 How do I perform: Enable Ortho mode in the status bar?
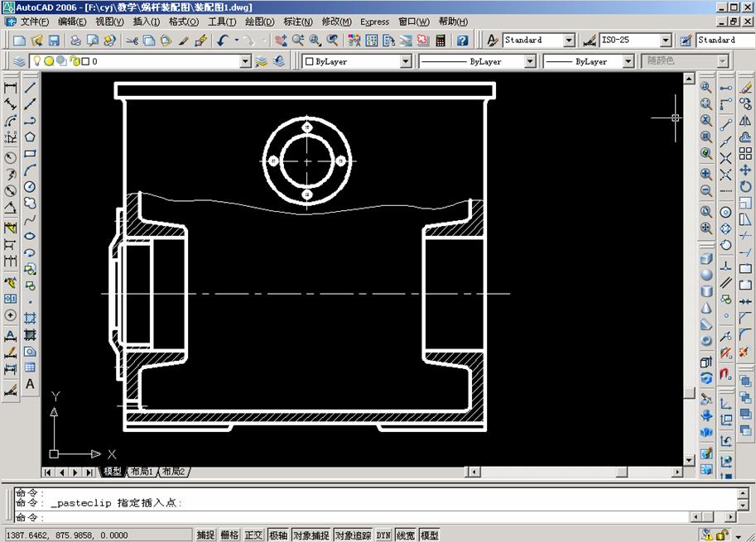point(253,535)
